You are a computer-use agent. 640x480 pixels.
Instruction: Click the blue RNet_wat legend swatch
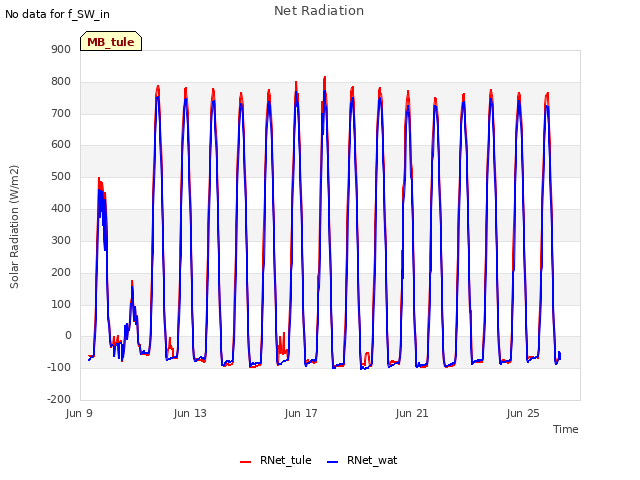click(x=333, y=462)
